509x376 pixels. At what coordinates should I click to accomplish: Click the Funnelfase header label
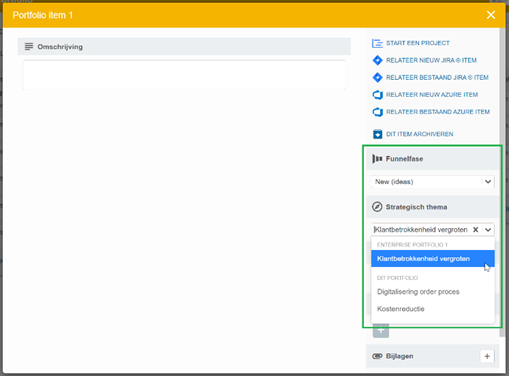[x=404, y=159]
